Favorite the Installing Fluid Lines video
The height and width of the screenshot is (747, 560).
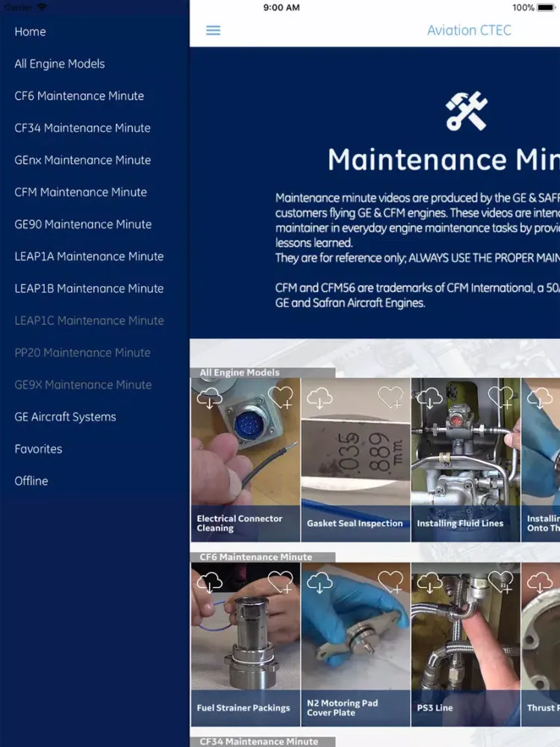[x=500, y=397]
